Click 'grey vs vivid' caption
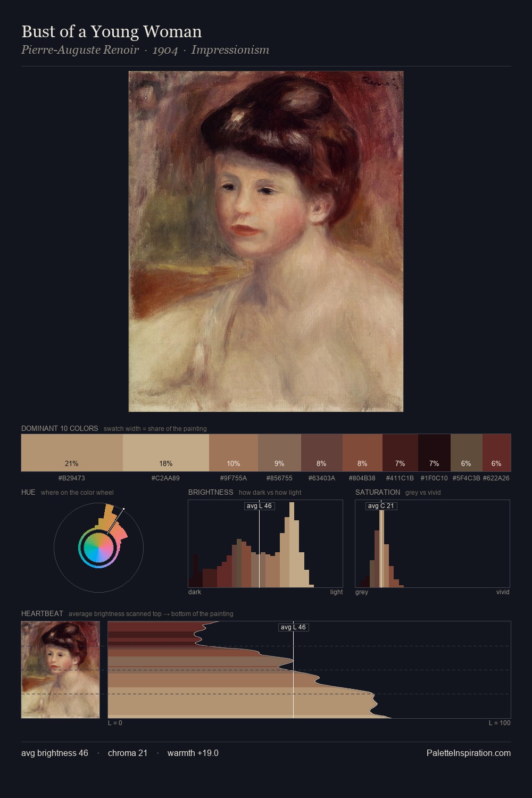This screenshot has width=532, height=798. tap(423, 493)
